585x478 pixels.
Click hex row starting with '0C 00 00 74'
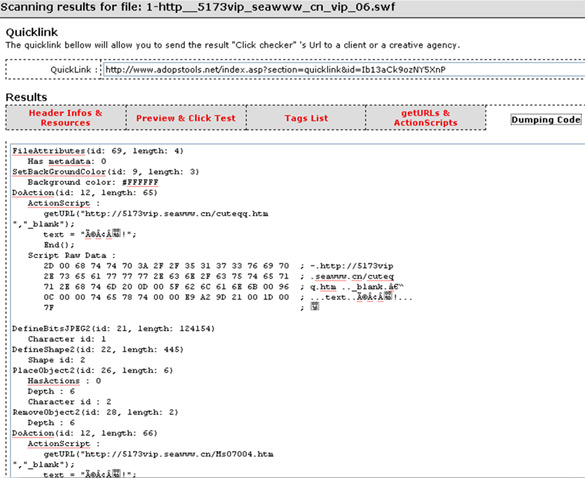click(228, 297)
